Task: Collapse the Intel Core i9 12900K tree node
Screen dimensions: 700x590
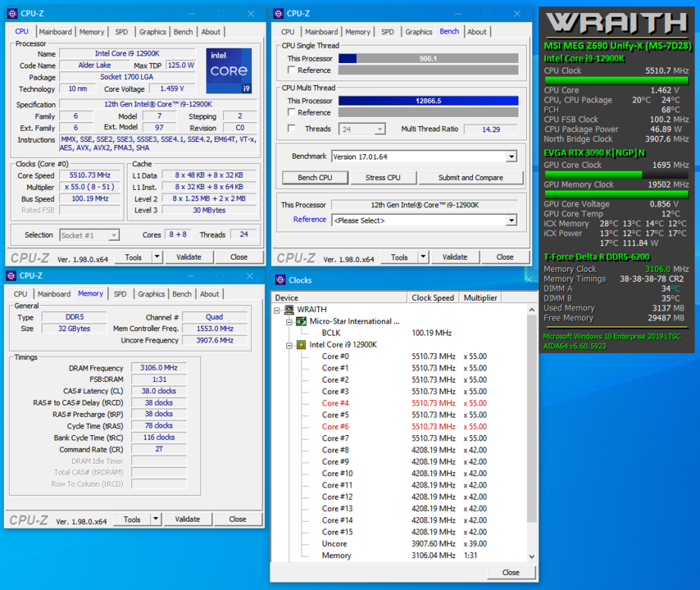Action: click(289, 345)
